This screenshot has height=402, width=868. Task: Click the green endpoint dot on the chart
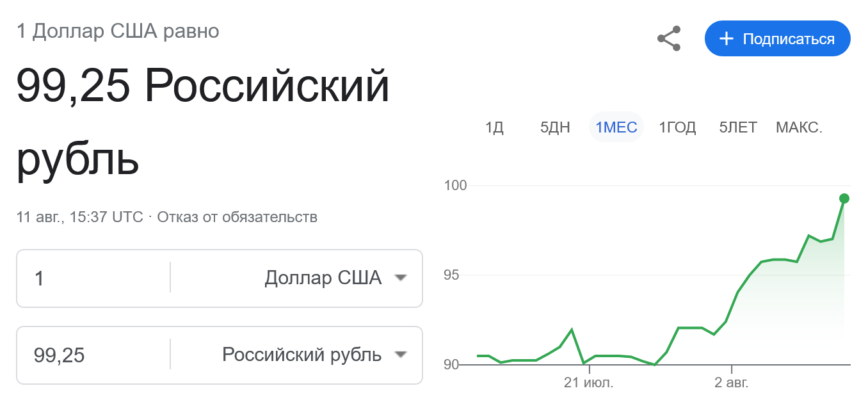click(844, 198)
